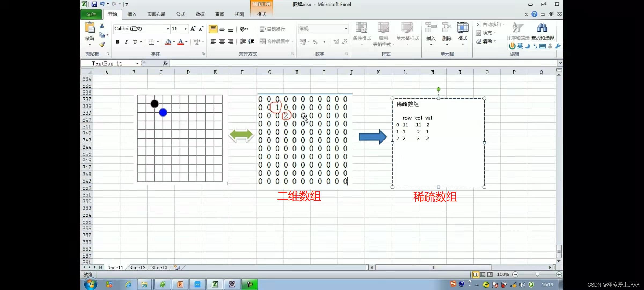
Task: Click the insert function fx icon
Action: pyautogui.click(x=165, y=63)
